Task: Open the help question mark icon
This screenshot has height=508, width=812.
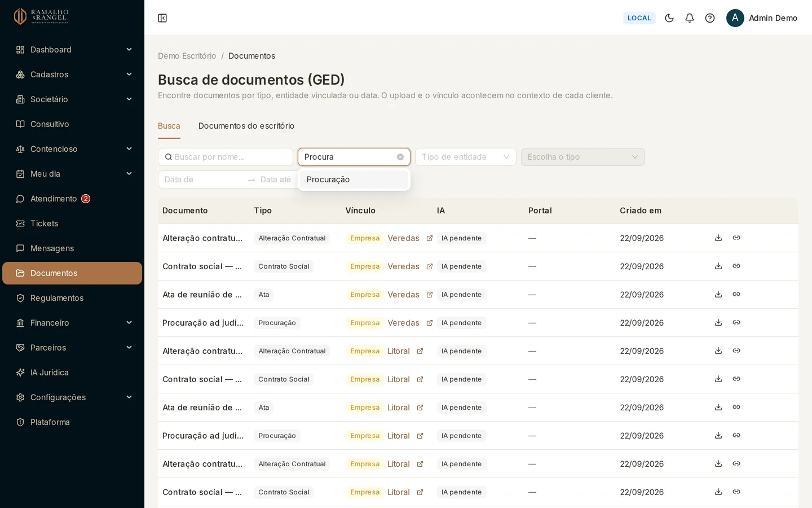Action: tap(710, 18)
